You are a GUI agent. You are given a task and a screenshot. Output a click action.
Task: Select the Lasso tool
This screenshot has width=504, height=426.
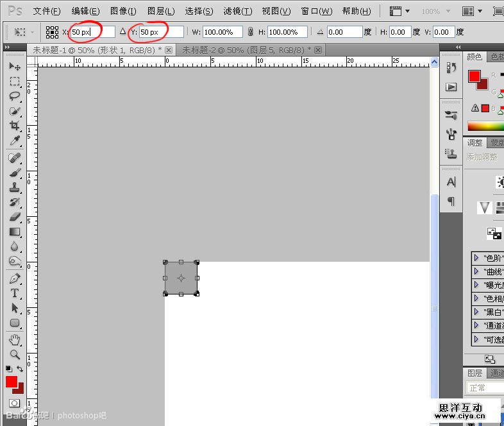(x=14, y=96)
